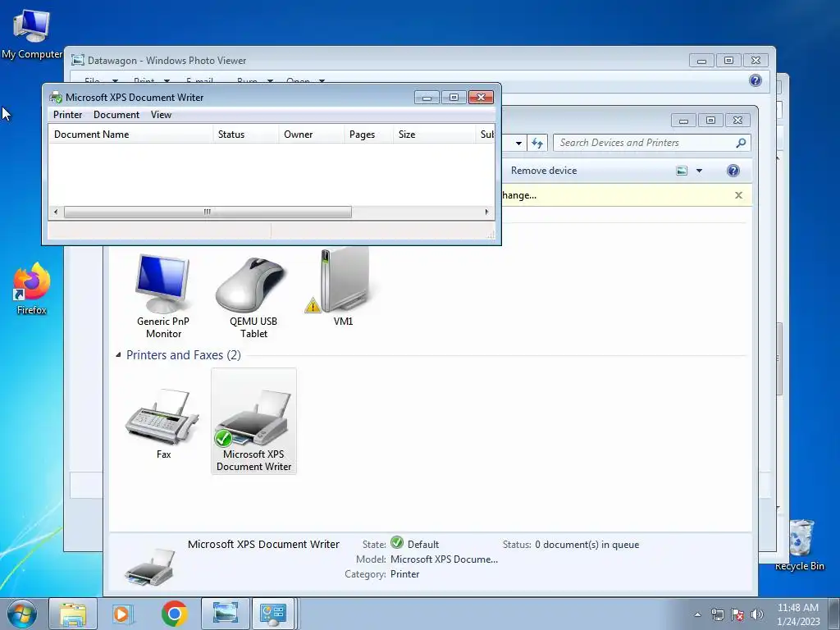Open the Printer menu
The width and height of the screenshot is (840, 630).
67,115
